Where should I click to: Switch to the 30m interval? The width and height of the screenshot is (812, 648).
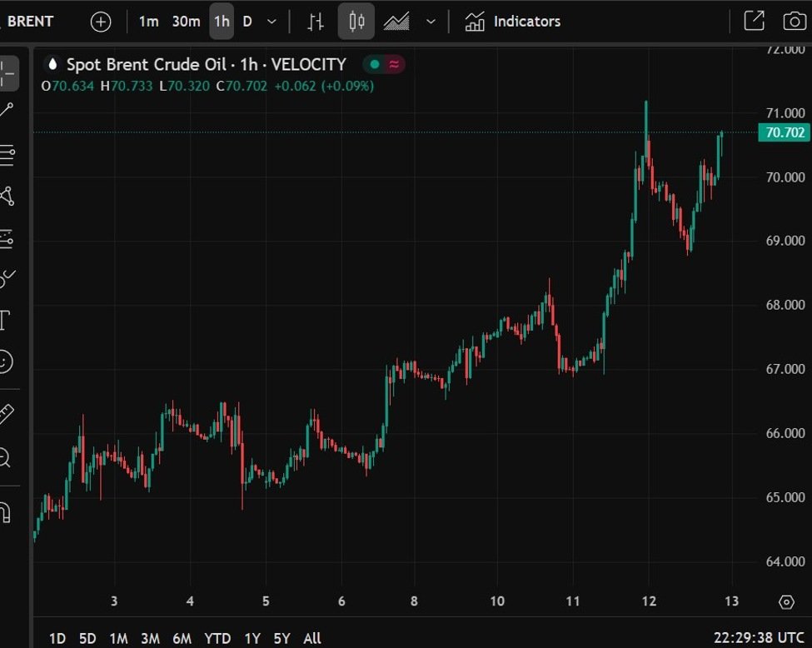point(186,22)
